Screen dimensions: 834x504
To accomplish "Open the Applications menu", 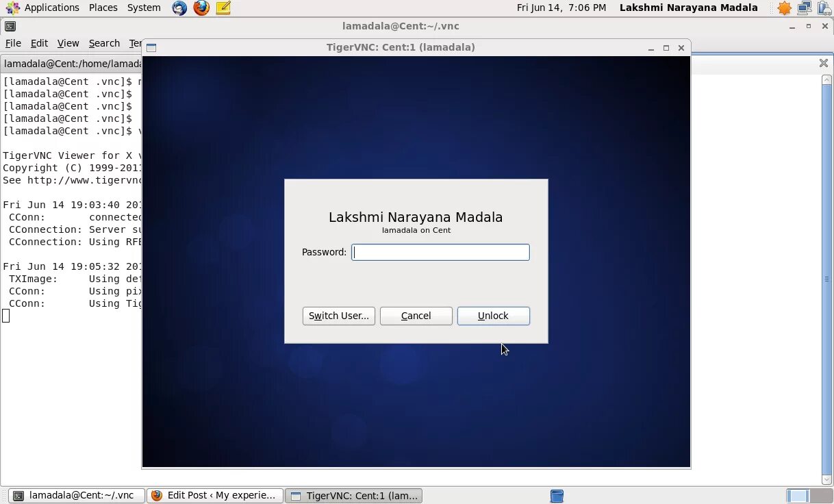I will point(51,8).
